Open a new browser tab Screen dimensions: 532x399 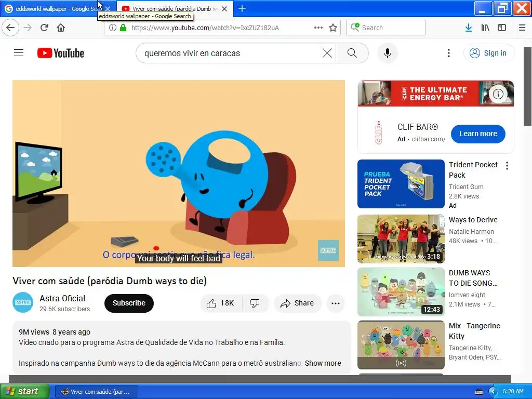coord(242,8)
